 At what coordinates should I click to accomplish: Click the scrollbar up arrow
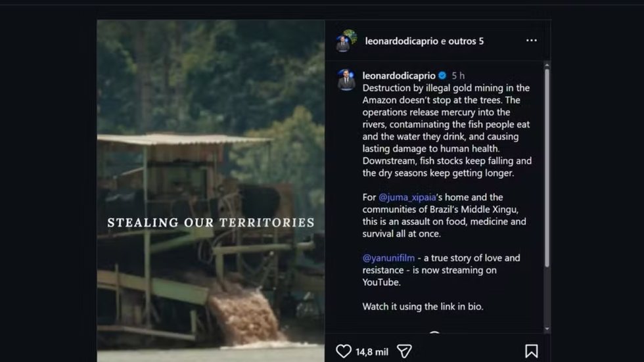point(547,65)
